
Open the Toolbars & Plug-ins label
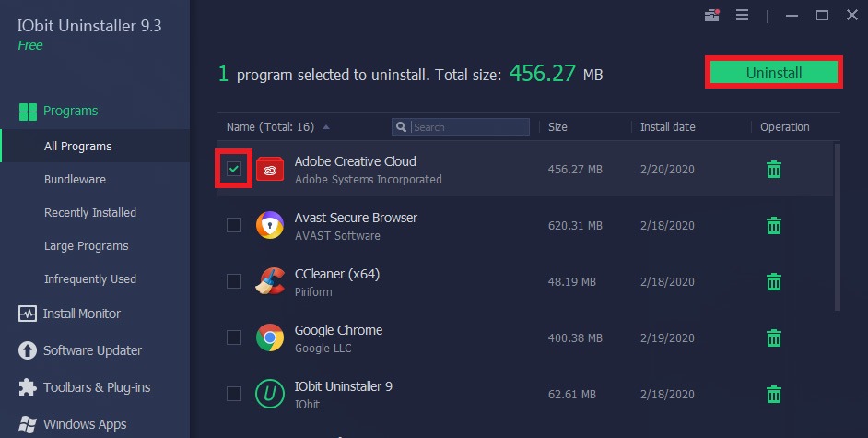pos(97,387)
